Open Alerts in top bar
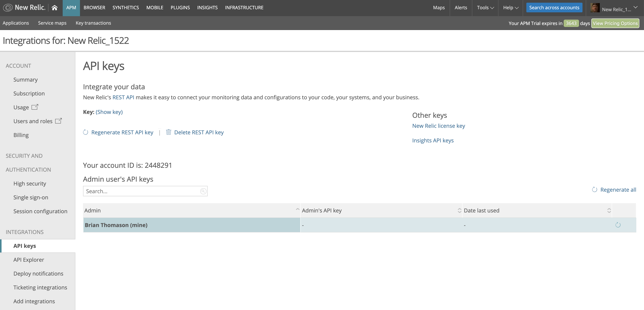Screen dimensions: 644x310 pos(461,8)
